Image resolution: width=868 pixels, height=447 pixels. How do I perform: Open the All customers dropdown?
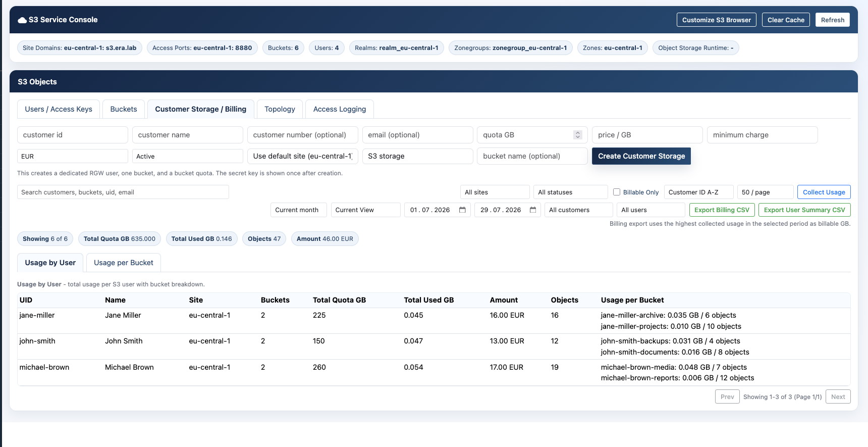579,210
